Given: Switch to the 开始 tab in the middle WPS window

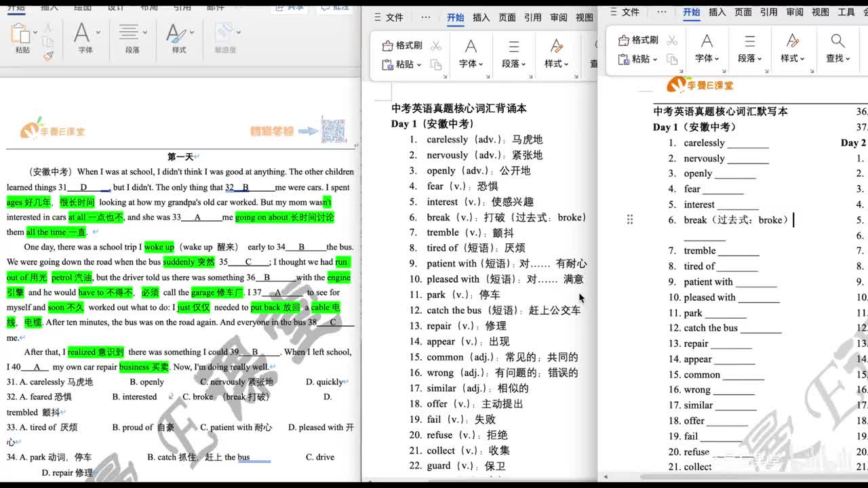Looking at the screenshot, I should (456, 18).
